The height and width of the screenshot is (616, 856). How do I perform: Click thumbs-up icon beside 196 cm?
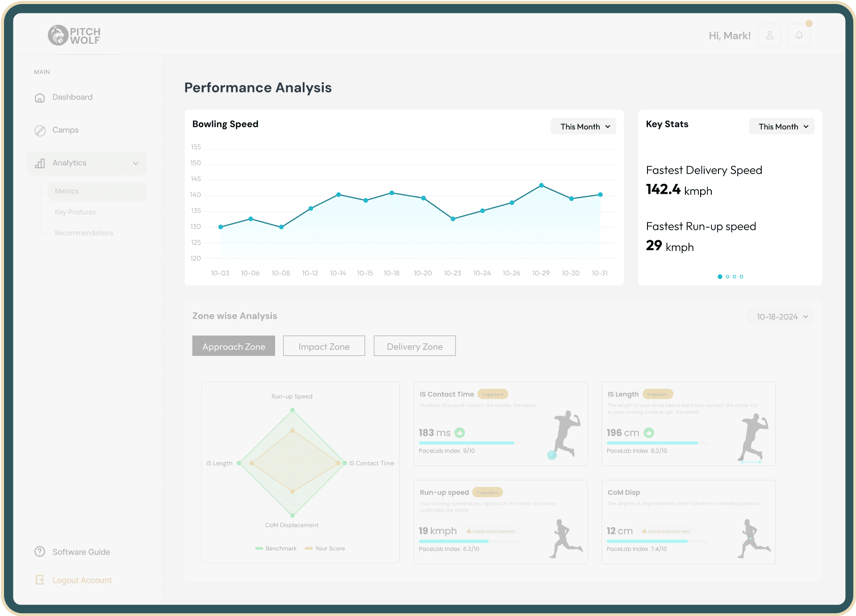tap(649, 433)
